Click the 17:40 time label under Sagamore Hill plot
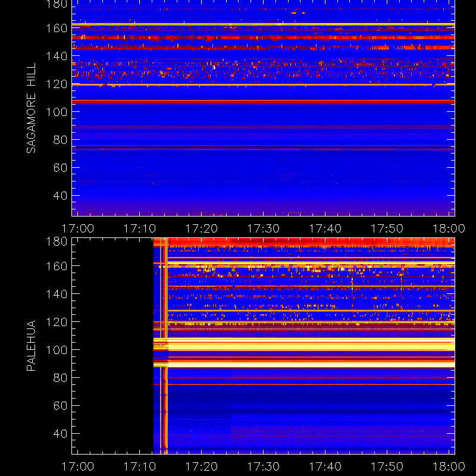The image size is (476, 476). point(325,228)
